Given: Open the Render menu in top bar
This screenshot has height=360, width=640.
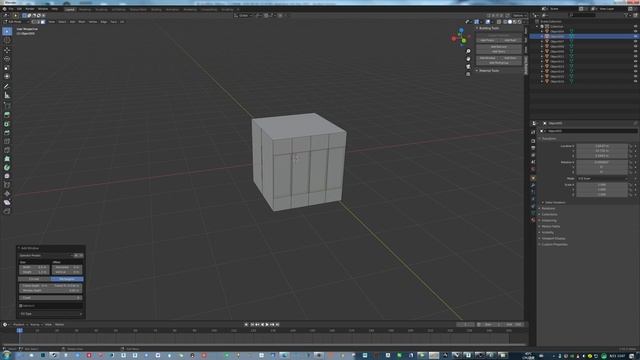Looking at the screenshot, I should tap(30, 9).
